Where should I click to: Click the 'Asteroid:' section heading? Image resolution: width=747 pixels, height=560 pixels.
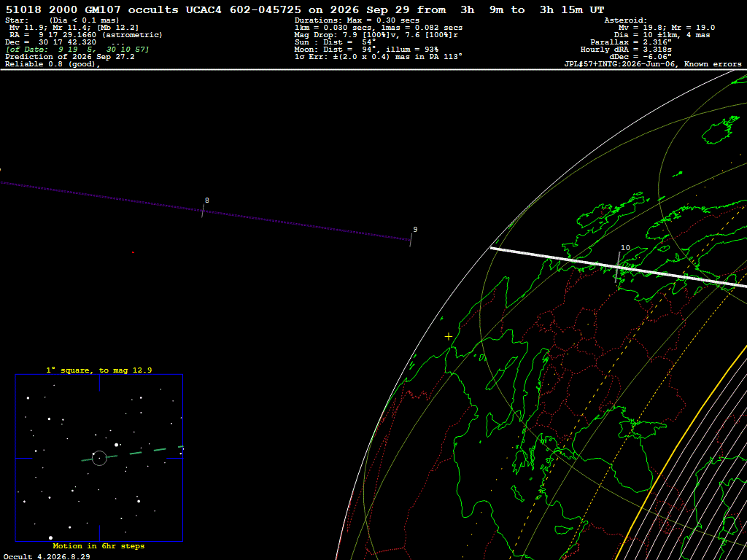[x=625, y=20]
